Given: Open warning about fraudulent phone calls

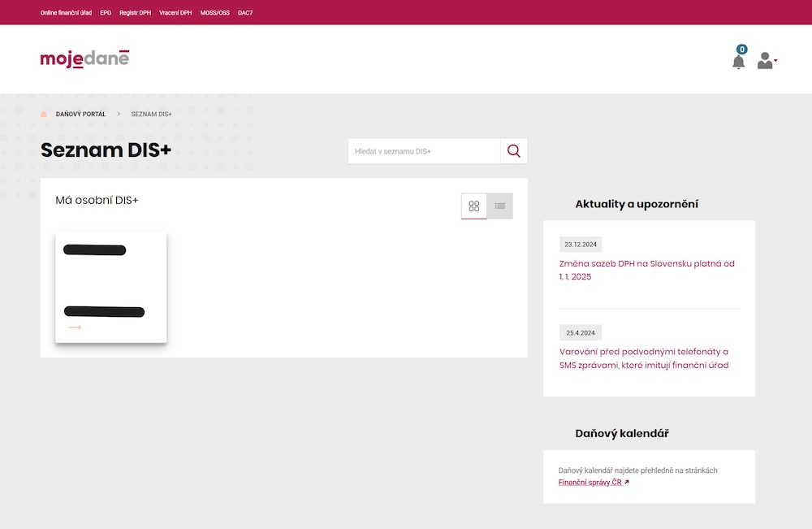Looking at the screenshot, I should [x=643, y=358].
